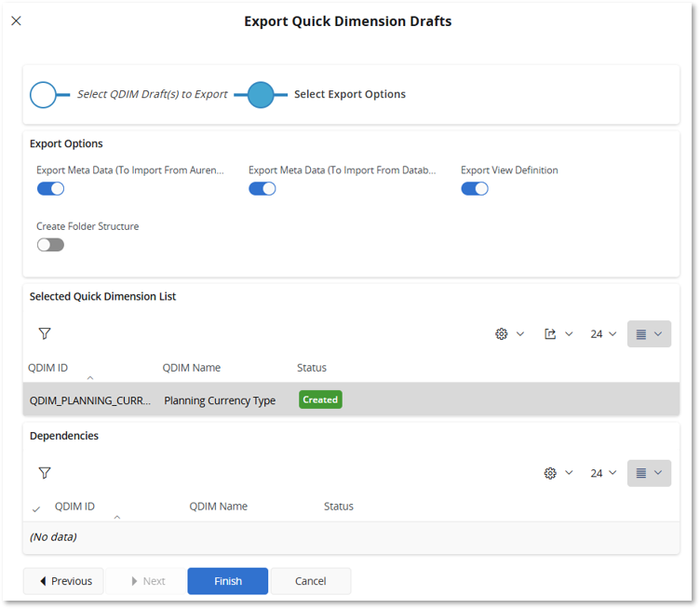Toggle Export Meta Data (To Import From Datab...) switch
The height and width of the screenshot is (609, 700).
click(262, 189)
